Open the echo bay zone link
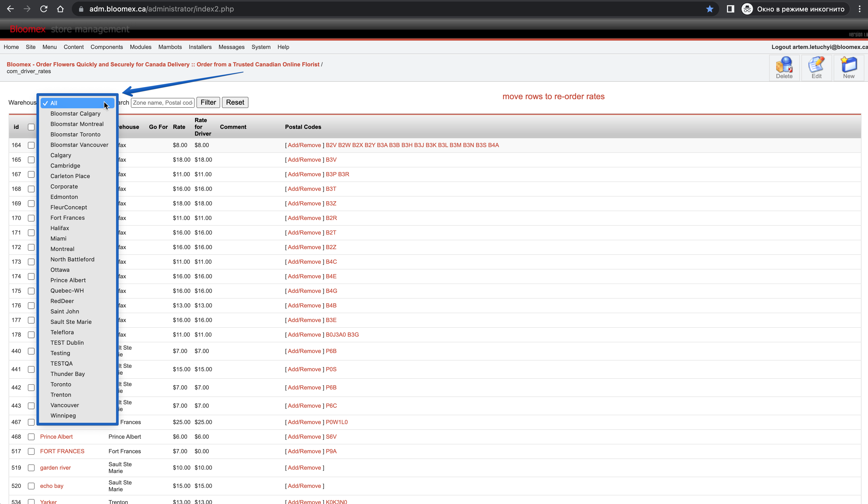 click(x=52, y=486)
